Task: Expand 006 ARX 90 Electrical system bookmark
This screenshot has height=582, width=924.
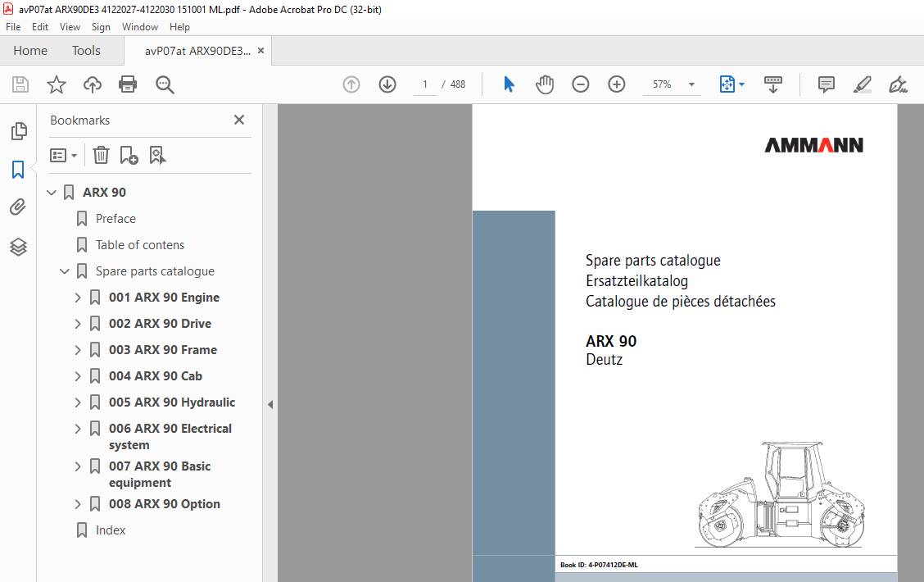Action: (x=78, y=429)
